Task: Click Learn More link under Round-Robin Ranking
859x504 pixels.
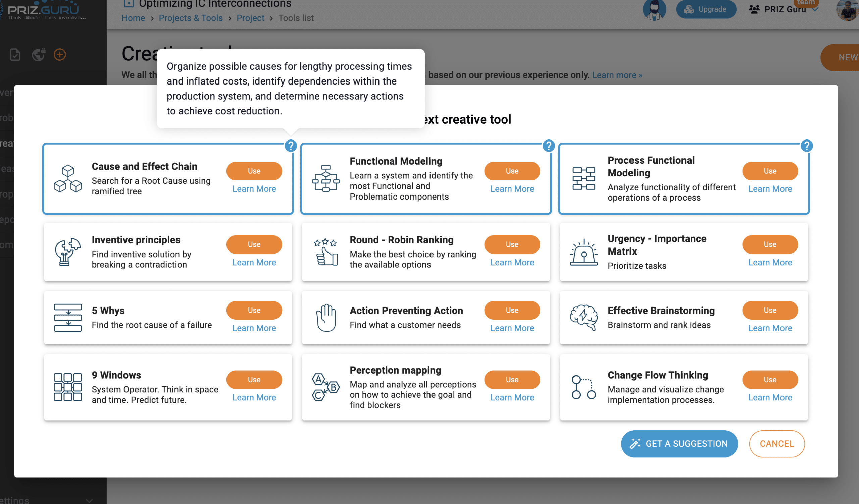Action: tap(511, 262)
